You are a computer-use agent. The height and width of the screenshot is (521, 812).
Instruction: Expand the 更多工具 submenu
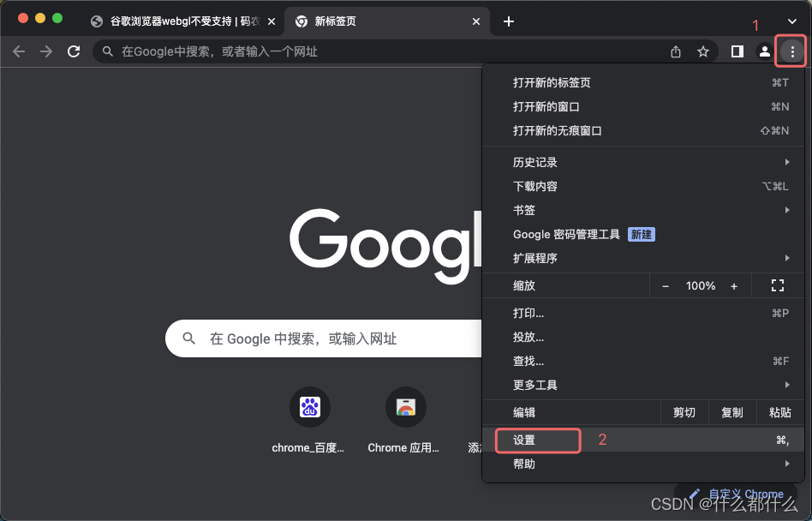pyautogui.click(x=642, y=385)
